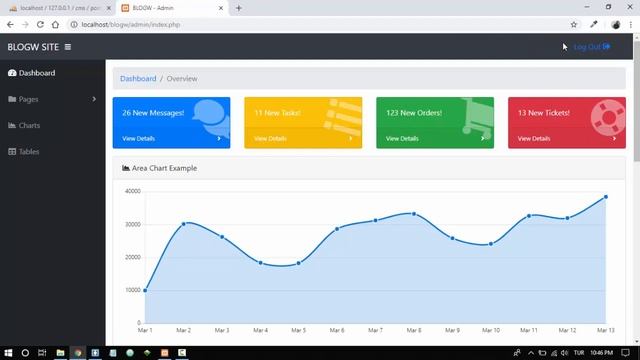
Task: Click the comments icon on Messages card
Action: pos(211,118)
